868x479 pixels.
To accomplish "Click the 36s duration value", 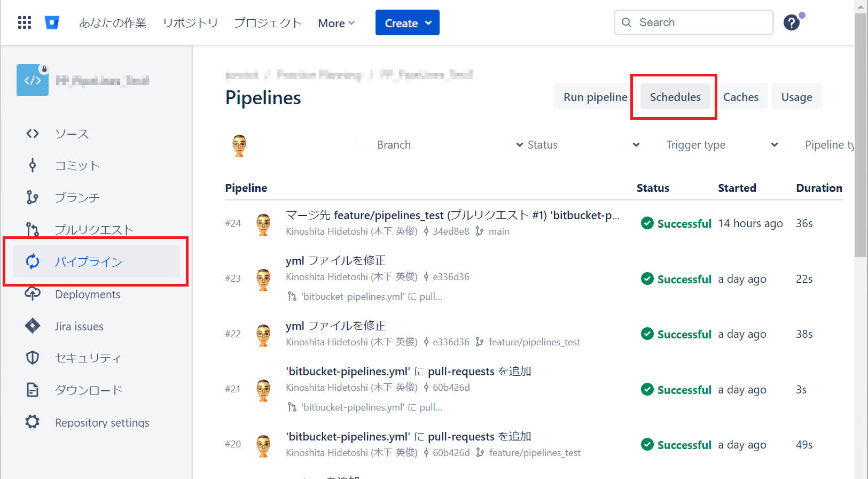I will tap(804, 223).
